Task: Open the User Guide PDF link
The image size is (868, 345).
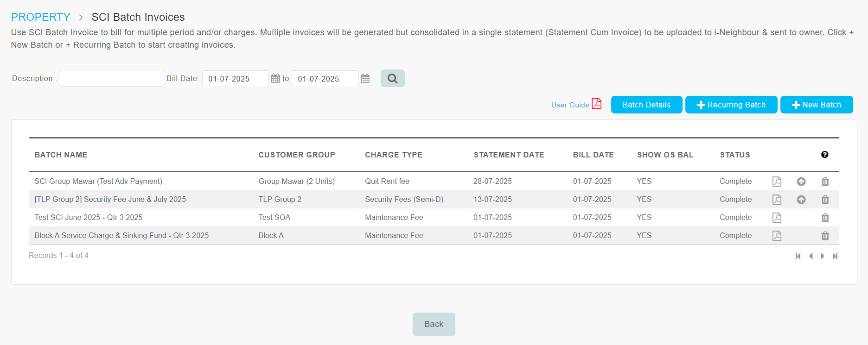Action: [576, 105]
